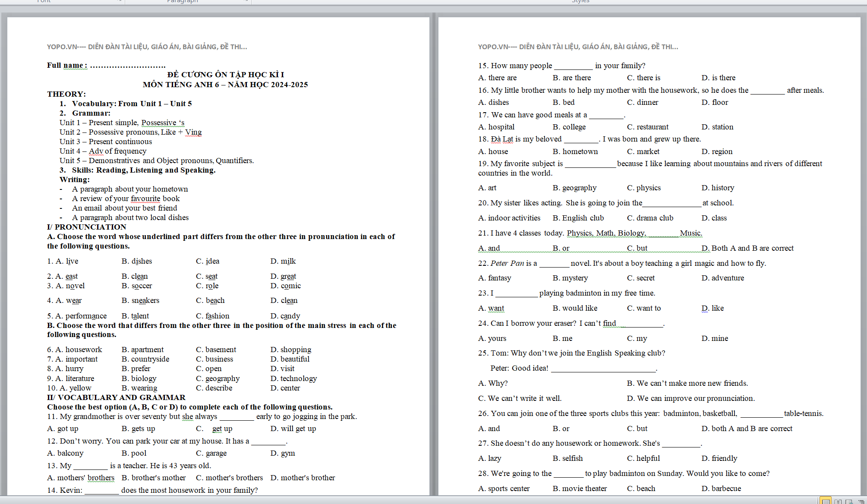The image size is (867, 504).
Task: Switch to Web Layout view
Action: [849, 501]
